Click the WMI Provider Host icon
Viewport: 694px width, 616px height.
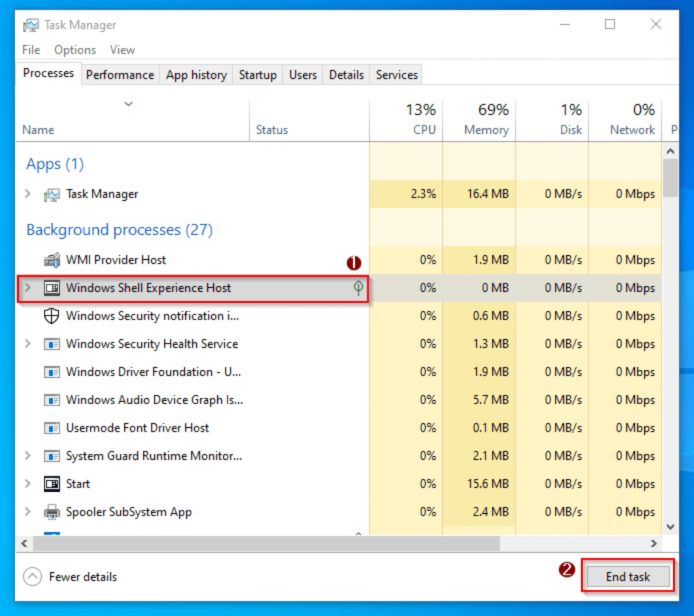tap(52, 260)
